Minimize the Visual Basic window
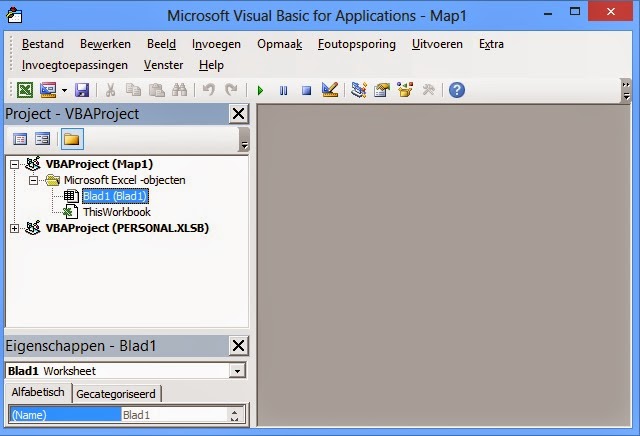Screen dimensions: 640x436 (x=548, y=13)
